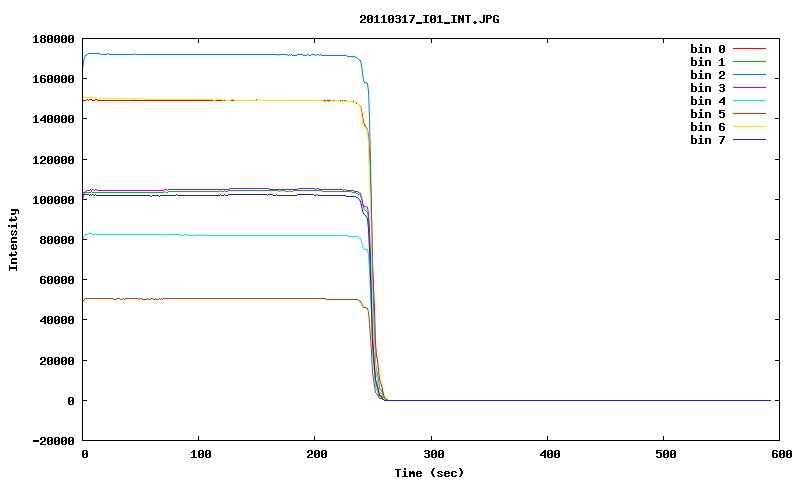Click the 'bin 7' legend label
Screen dimensions: 800x480
click(708, 140)
